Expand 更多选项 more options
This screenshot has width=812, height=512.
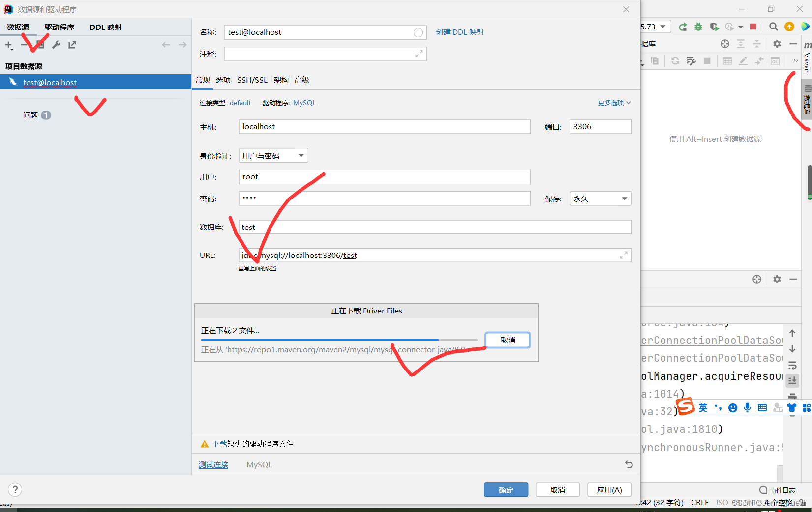coord(614,103)
